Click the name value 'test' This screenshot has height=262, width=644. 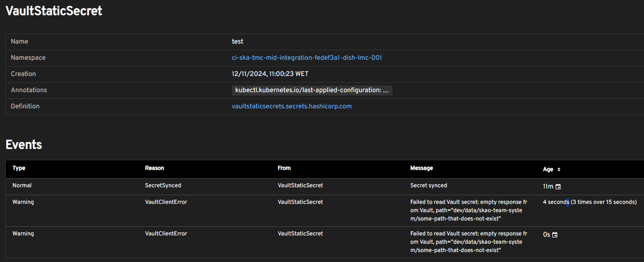237,42
